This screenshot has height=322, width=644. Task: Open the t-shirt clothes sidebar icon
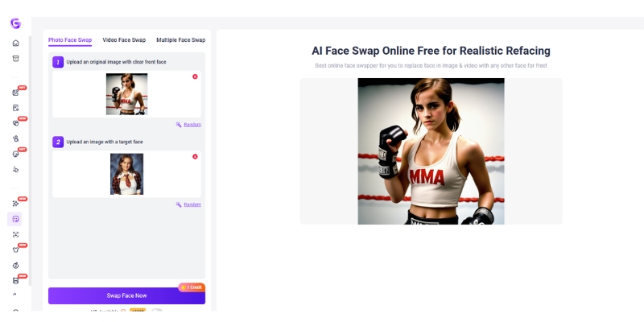[15, 250]
